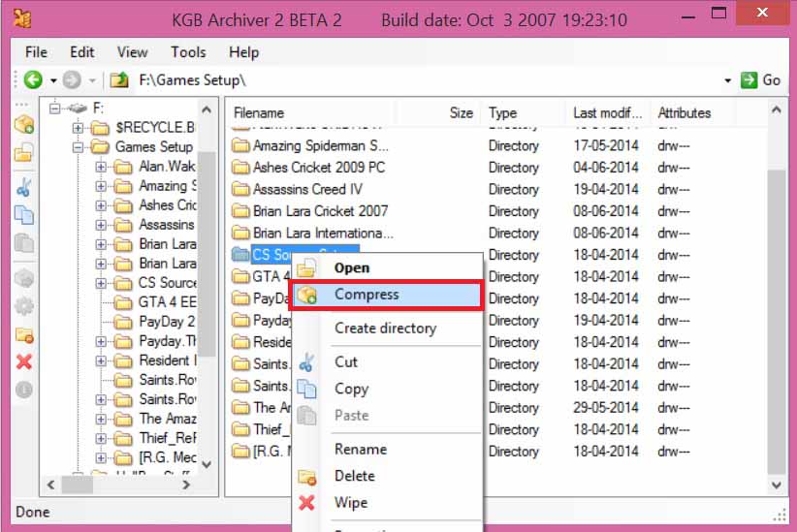Go up one folder level icon
797x532 pixels.
pos(119,80)
